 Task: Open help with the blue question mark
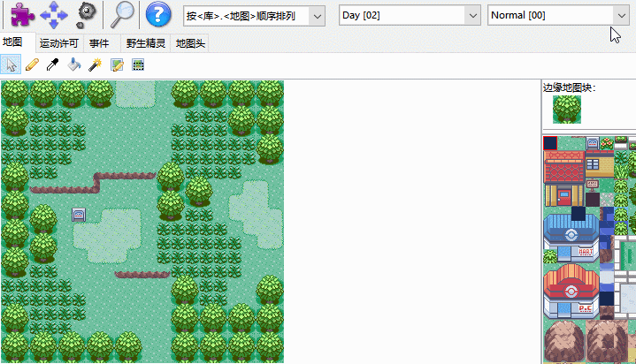point(158,15)
